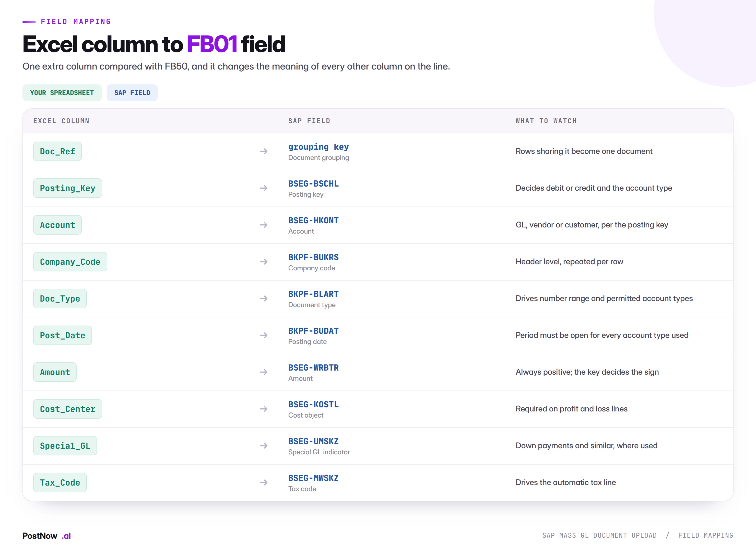This screenshot has height=552, width=756.
Task: Click the Special_GL column chip
Action: [x=65, y=446]
